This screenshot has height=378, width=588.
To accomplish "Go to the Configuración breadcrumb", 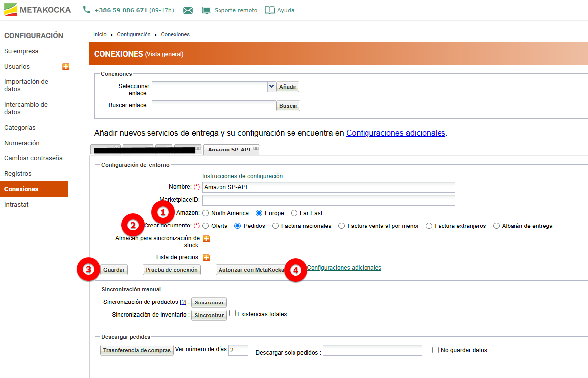I will click(x=134, y=34).
